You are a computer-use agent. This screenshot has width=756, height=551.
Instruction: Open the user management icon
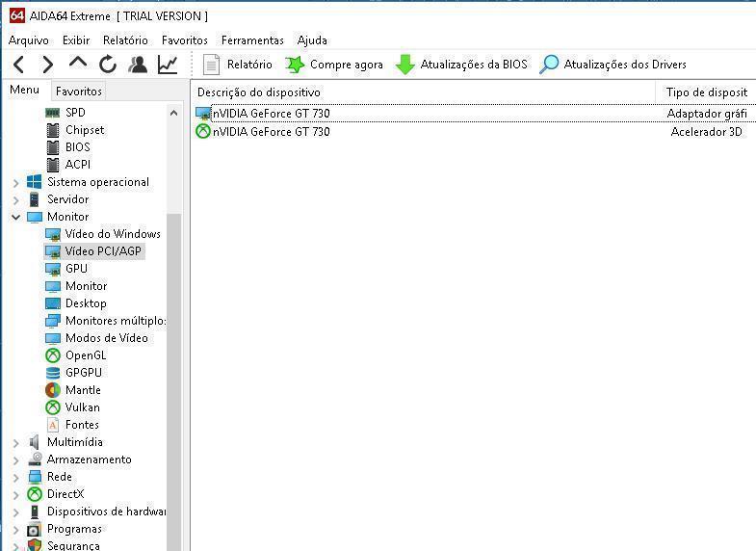138,65
